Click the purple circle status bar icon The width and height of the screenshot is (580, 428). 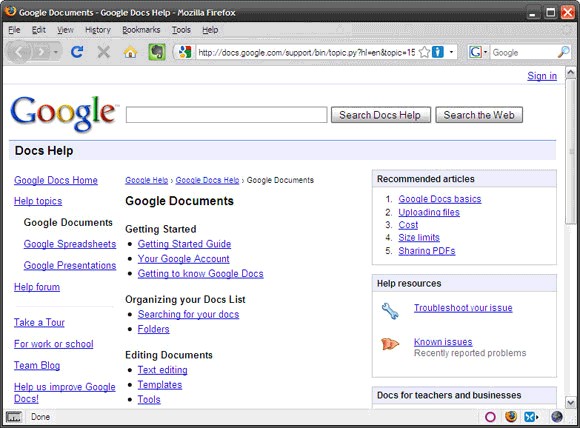click(490, 417)
